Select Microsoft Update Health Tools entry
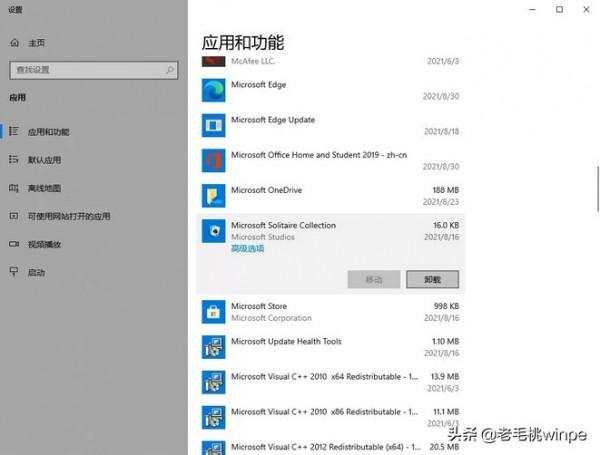The image size is (600, 455). [x=286, y=341]
